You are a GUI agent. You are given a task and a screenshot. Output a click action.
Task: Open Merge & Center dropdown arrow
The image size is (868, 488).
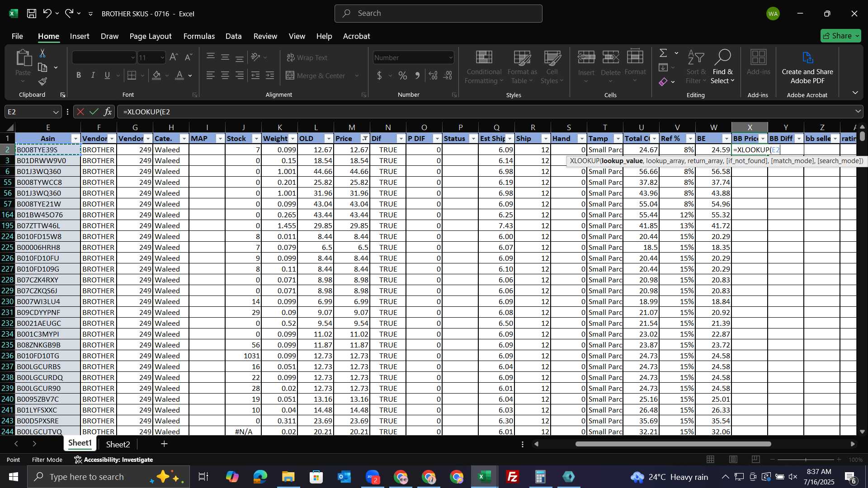point(357,75)
